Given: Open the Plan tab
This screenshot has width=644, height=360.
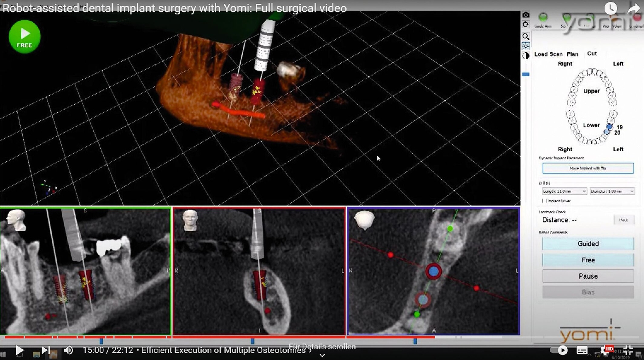Looking at the screenshot, I should (572, 54).
